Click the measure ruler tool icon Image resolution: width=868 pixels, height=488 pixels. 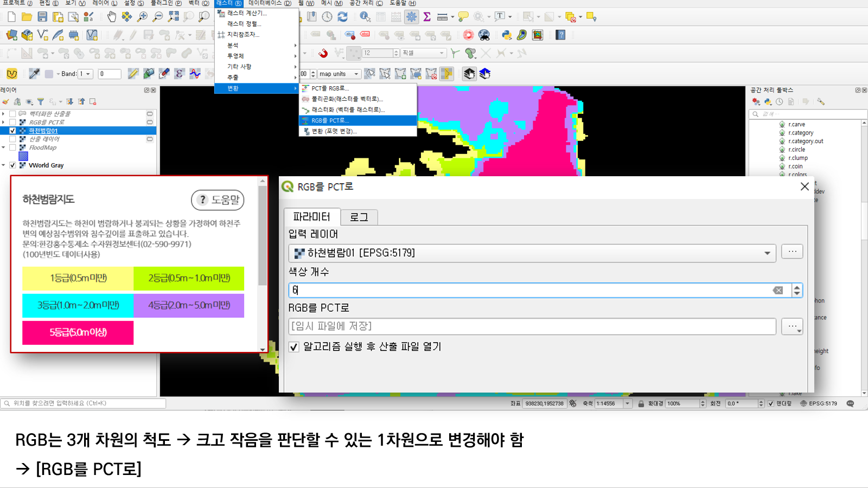(443, 17)
